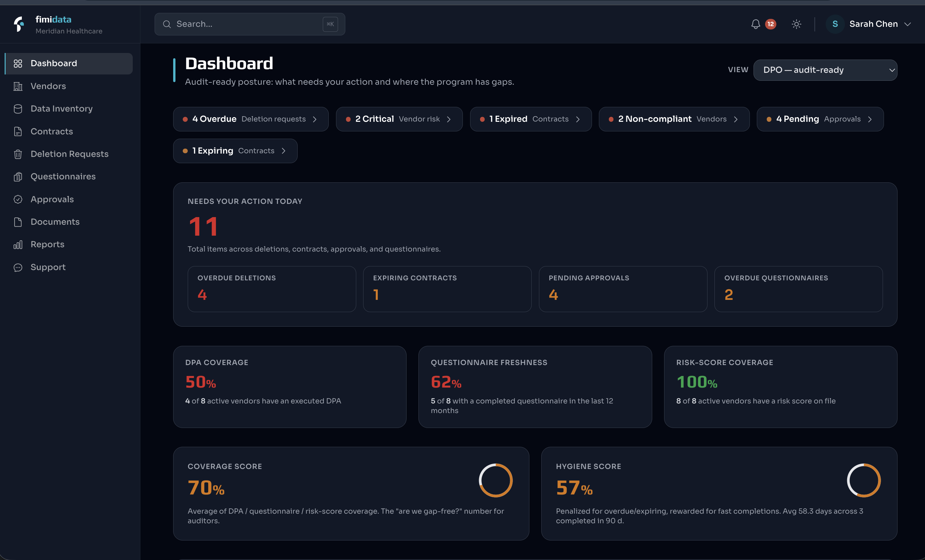
Task: Open Documents in the sidebar
Action: (x=69, y=222)
